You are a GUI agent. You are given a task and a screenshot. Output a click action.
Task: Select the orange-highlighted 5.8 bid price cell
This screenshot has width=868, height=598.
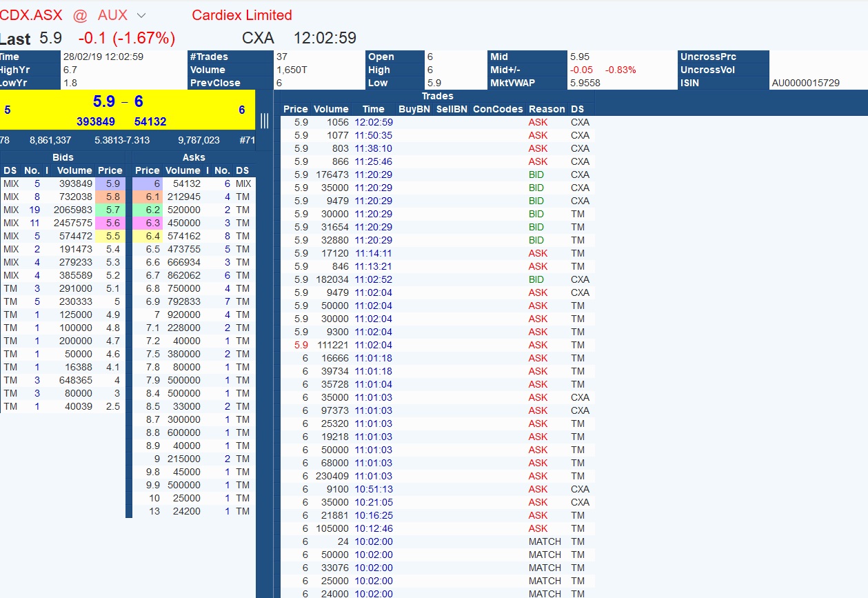[110, 197]
